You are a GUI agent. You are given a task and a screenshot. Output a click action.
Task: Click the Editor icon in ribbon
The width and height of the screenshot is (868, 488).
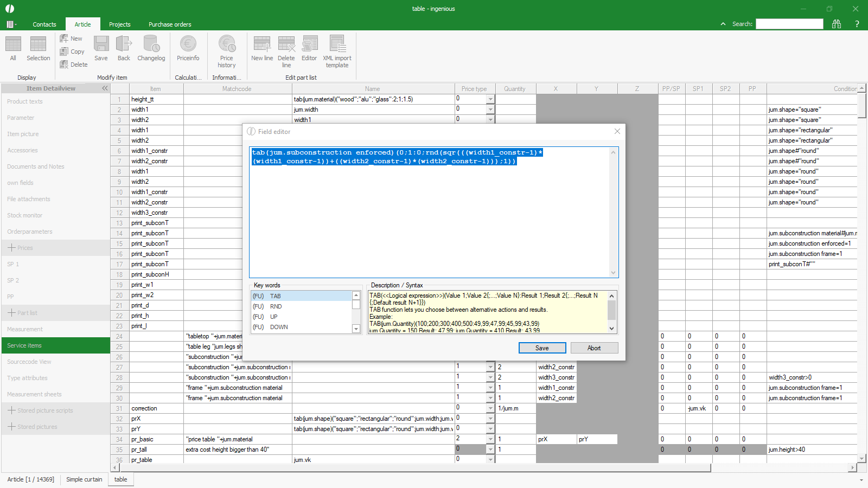[x=309, y=44]
